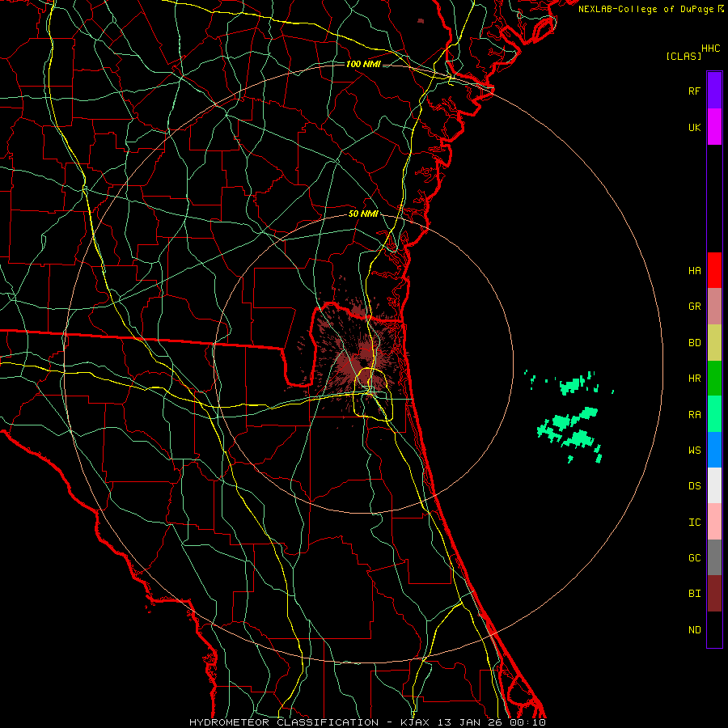Click the BD legend label
Image resolution: width=728 pixels, height=728 pixels.
(694, 343)
